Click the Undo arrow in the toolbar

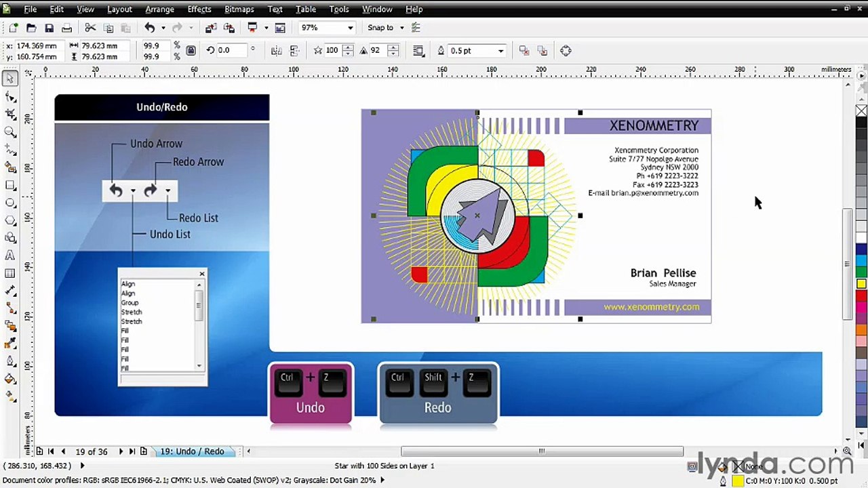click(150, 28)
